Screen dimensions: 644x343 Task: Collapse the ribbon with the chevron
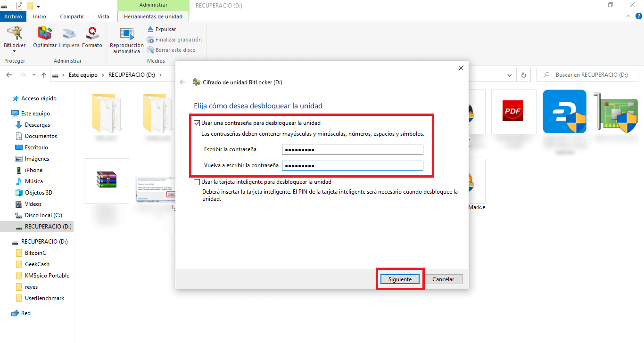click(628, 16)
